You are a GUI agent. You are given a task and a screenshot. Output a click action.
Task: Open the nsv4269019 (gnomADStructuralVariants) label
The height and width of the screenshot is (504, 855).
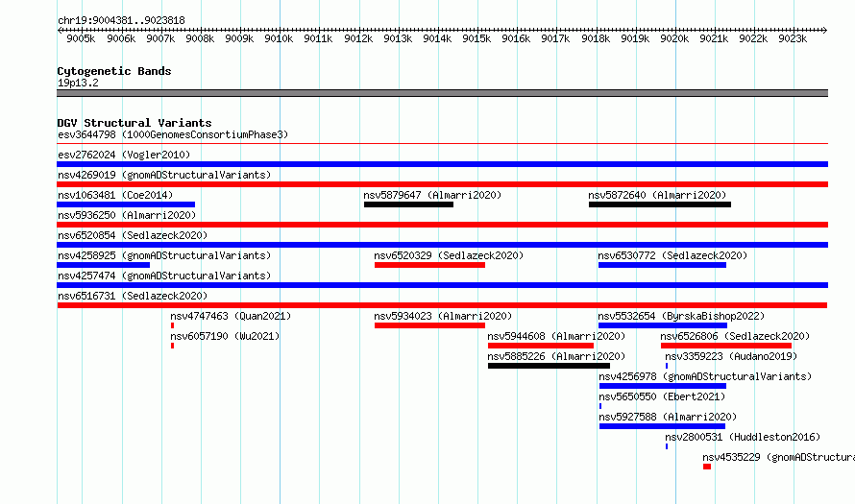coord(164,175)
